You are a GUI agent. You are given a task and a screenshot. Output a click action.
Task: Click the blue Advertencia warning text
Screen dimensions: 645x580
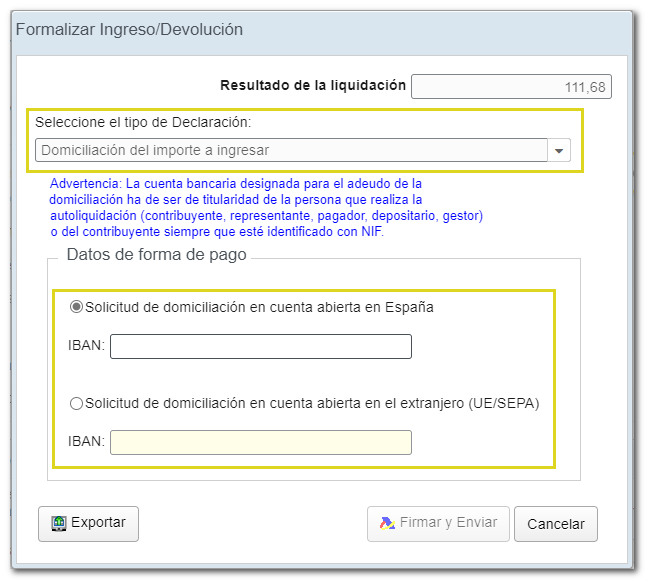click(x=266, y=208)
